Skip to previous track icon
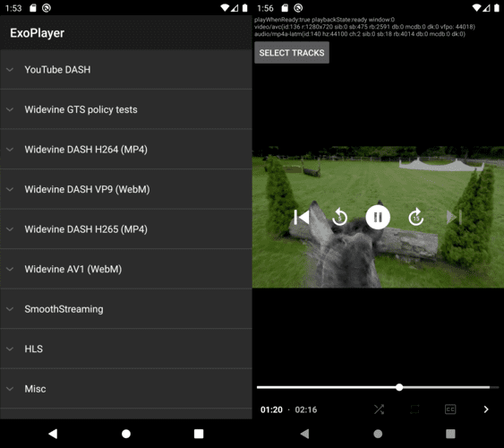 302,217
